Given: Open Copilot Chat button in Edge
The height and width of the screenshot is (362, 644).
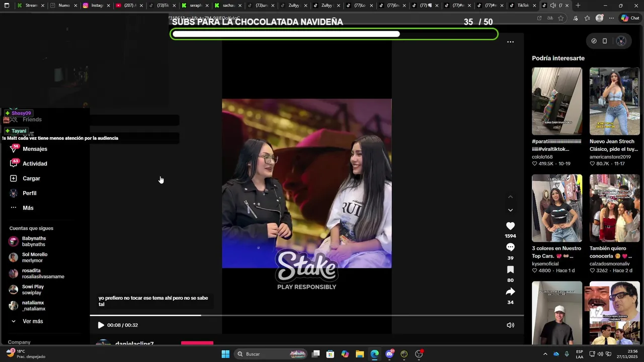Looking at the screenshot, I should point(630,18).
